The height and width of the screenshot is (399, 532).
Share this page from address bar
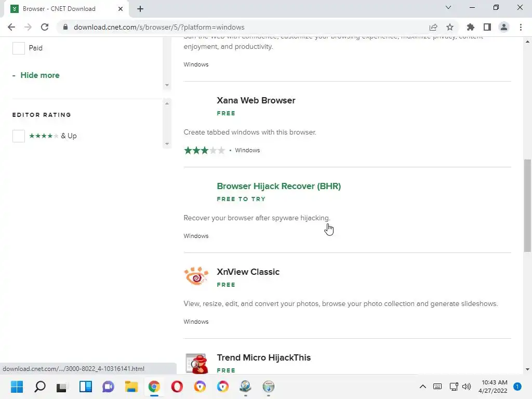(433, 27)
